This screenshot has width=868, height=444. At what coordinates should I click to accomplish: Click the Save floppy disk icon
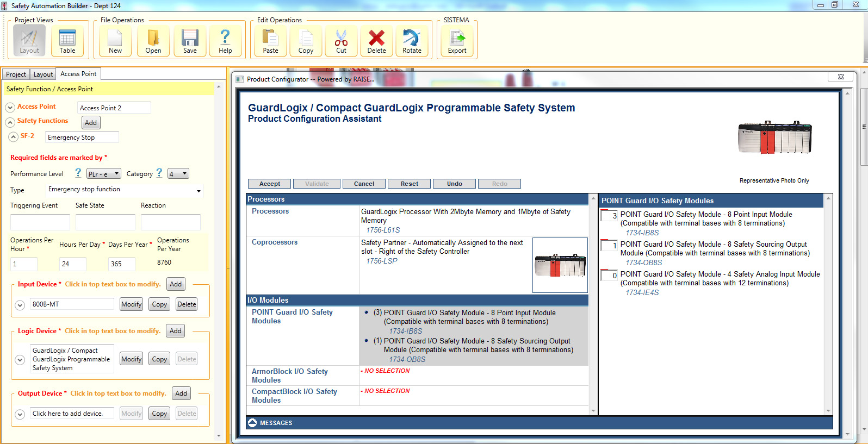coord(190,40)
